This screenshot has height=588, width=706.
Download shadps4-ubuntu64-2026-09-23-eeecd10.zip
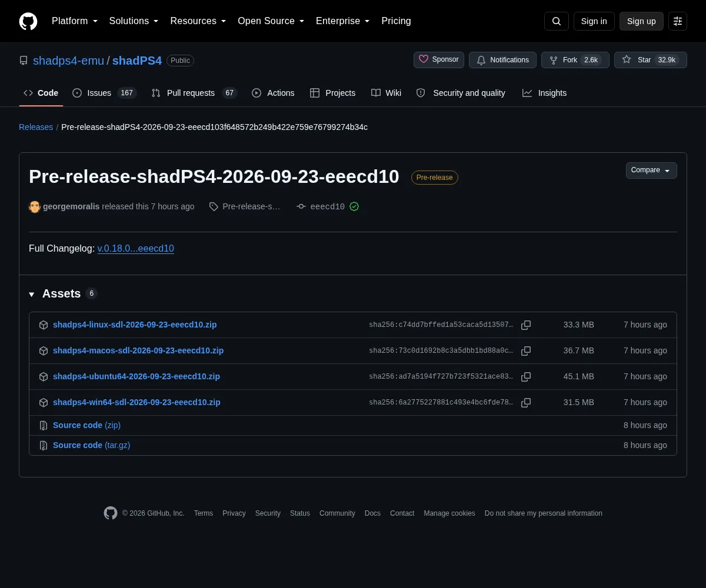136,376
